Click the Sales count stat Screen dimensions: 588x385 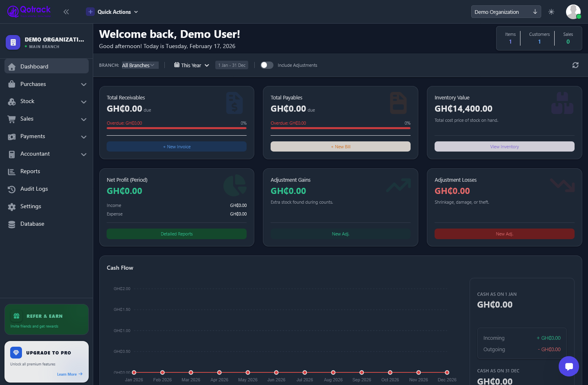coord(568,38)
